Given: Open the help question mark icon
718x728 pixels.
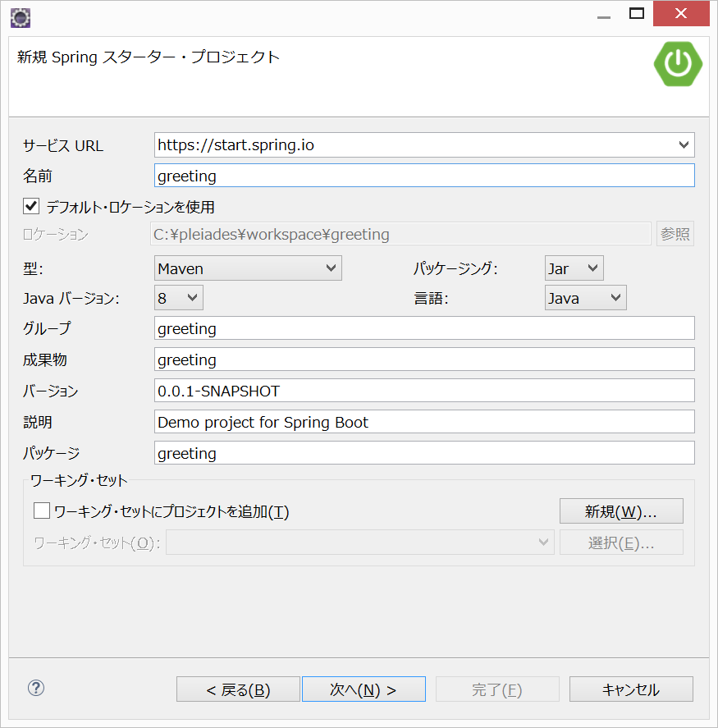Looking at the screenshot, I should click(x=36, y=688).
